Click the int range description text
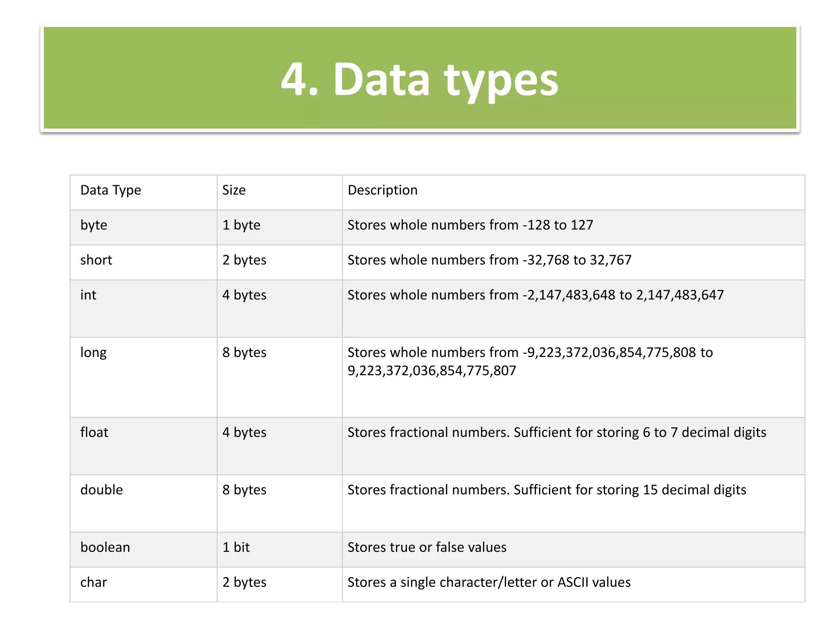 click(536, 295)
